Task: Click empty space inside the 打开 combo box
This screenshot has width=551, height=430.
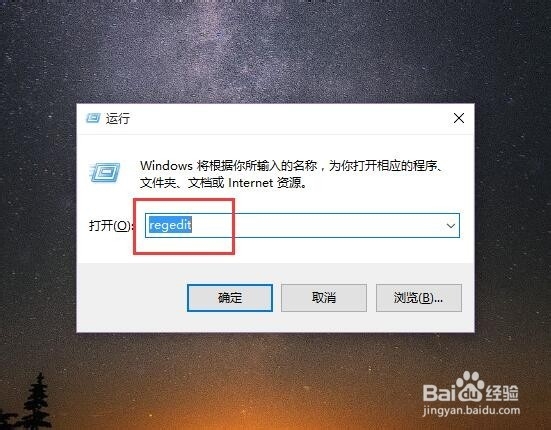Action: (x=316, y=226)
